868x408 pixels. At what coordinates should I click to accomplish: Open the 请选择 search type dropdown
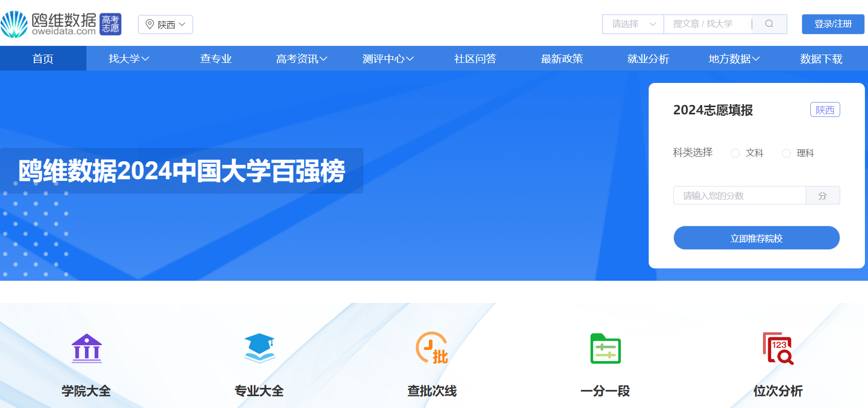point(633,24)
